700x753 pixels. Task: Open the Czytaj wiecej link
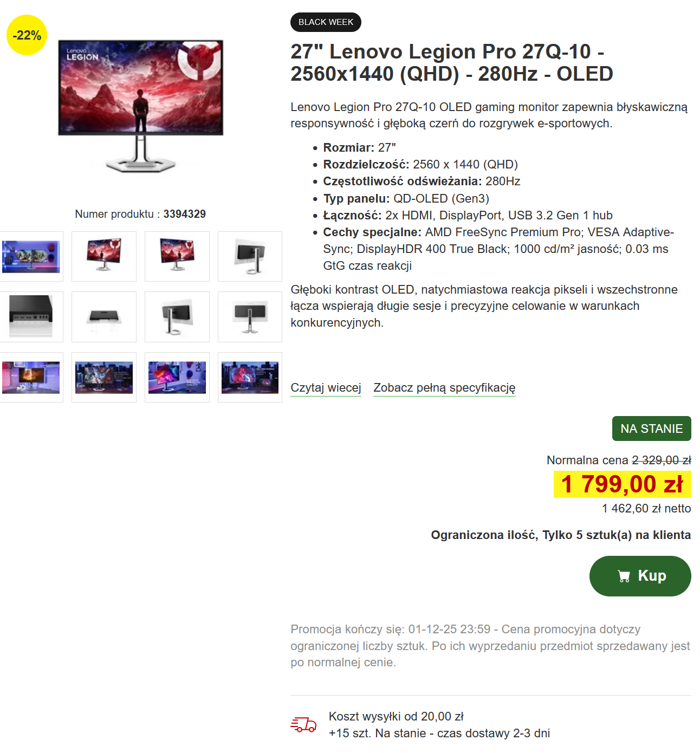click(326, 388)
